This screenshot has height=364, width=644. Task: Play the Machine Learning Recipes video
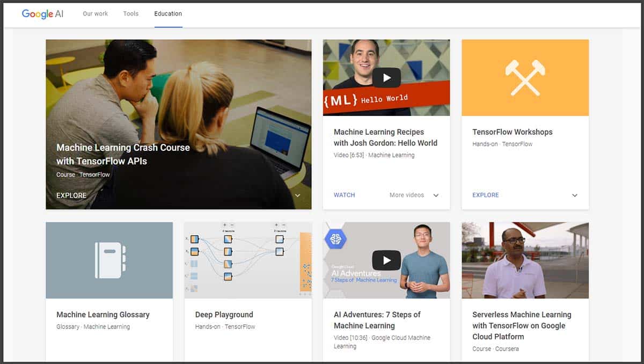pyautogui.click(x=386, y=77)
